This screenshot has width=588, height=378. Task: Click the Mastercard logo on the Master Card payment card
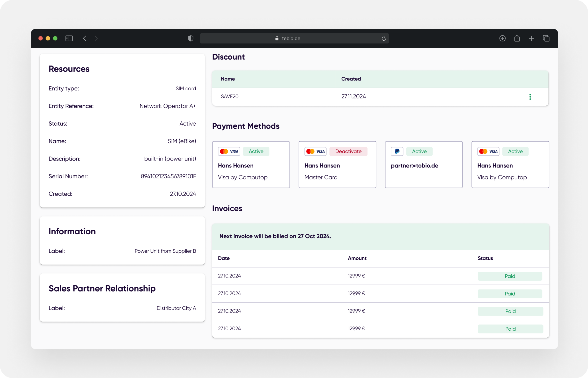click(310, 151)
